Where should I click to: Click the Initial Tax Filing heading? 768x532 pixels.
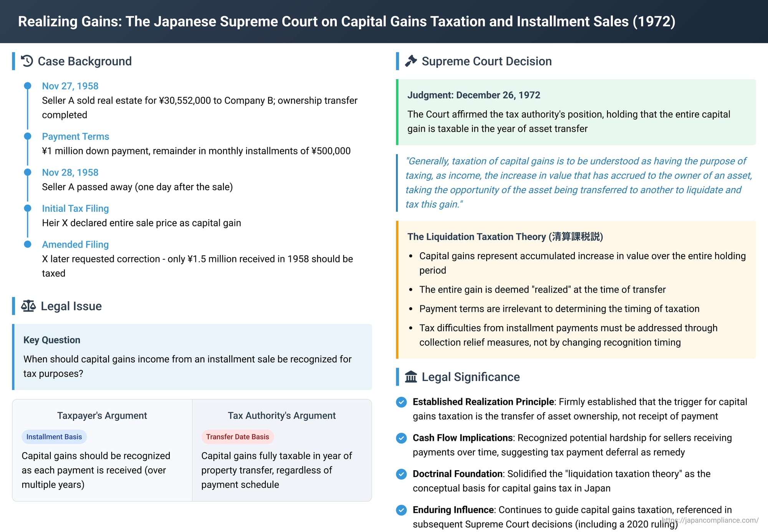(x=75, y=209)
